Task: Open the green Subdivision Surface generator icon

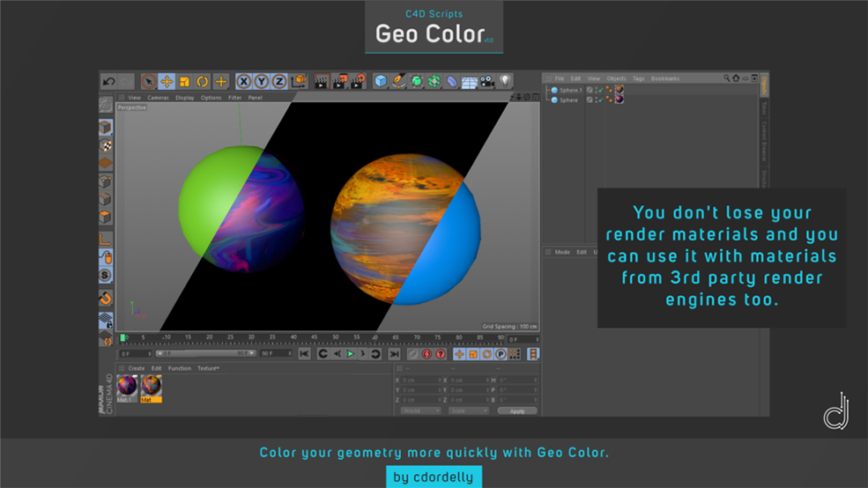Action: coord(416,81)
